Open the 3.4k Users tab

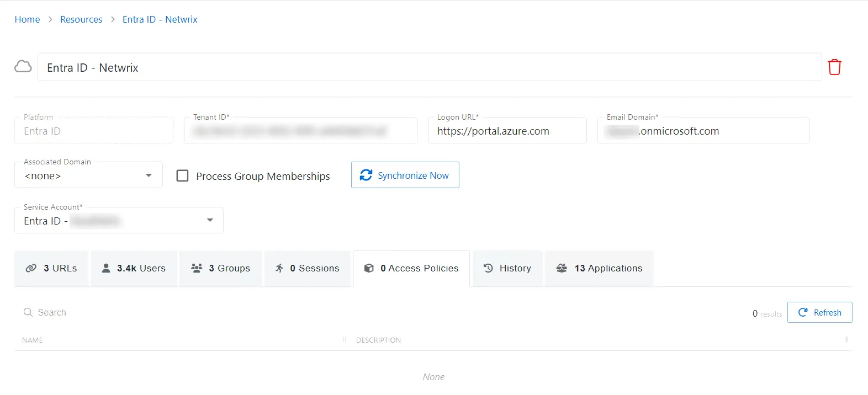[x=134, y=268]
